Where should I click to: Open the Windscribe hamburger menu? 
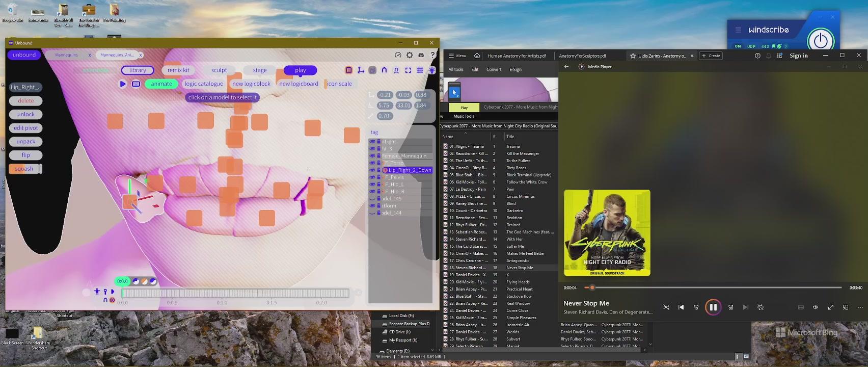point(738,30)
